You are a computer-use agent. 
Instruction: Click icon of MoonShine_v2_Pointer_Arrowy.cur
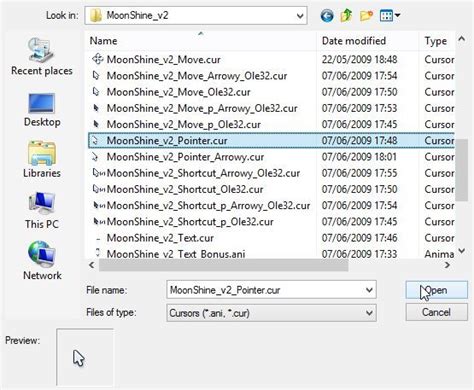[96, 157]
